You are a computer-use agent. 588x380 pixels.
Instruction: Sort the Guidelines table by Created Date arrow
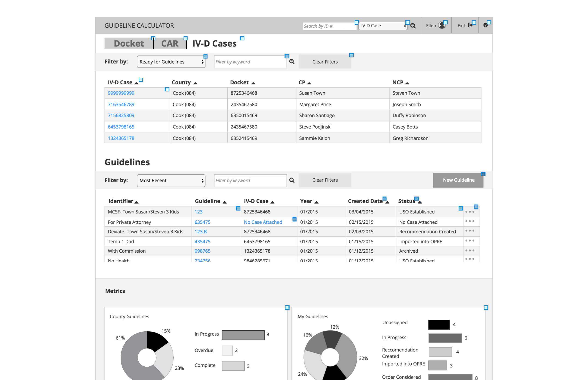[x=387, y=202]
